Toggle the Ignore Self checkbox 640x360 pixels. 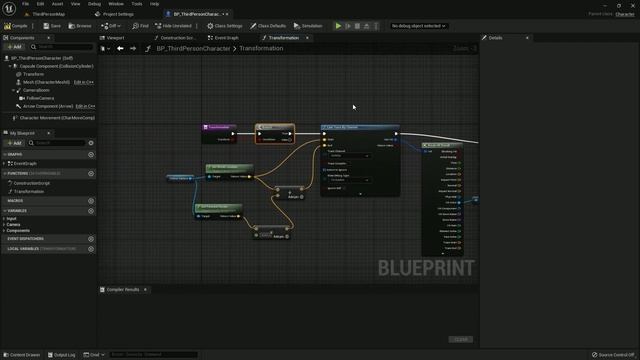pos(344,189)
